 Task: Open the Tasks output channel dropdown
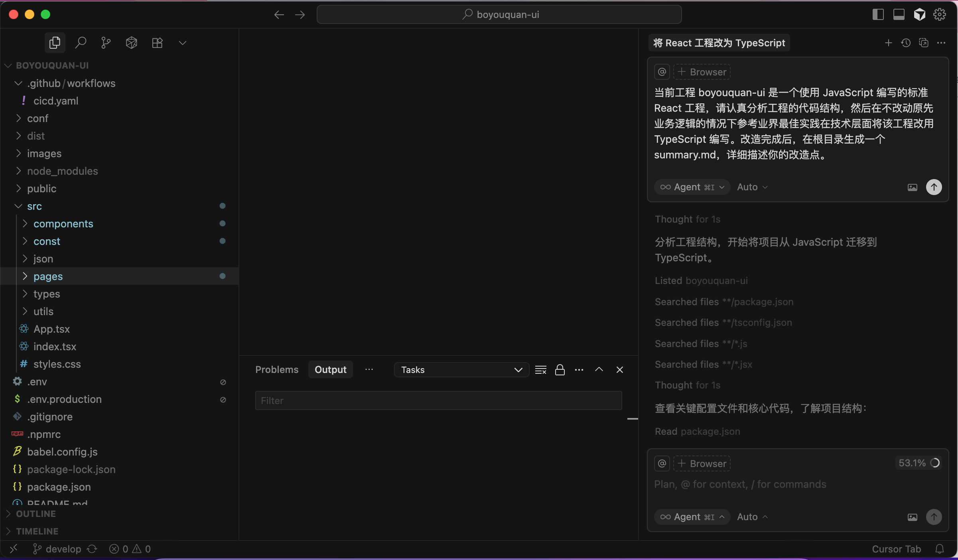(461, 369)
